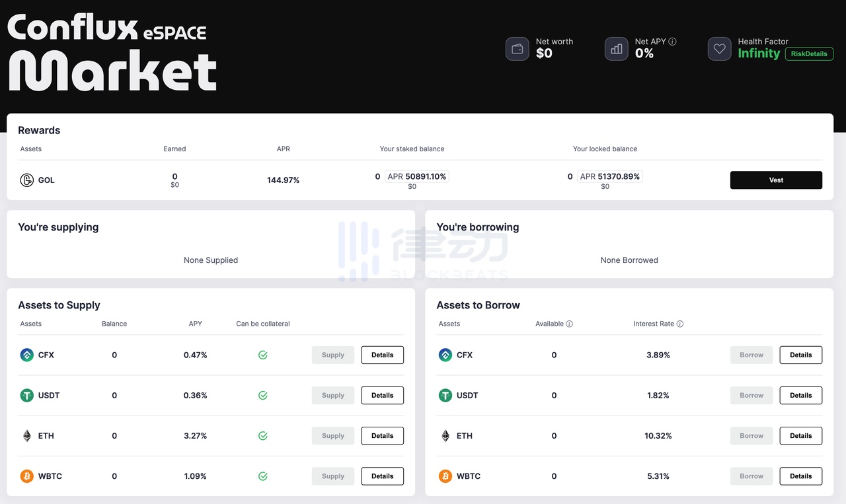Click the ETH icon in Assets to Supply
This screenshot has width=846, height=504.
coord(26,435)
